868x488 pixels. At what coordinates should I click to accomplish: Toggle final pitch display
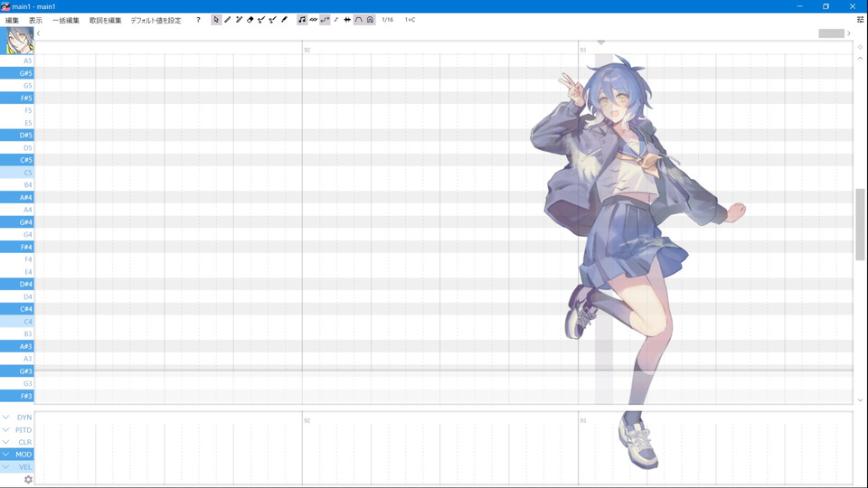[x=336, y=20]
